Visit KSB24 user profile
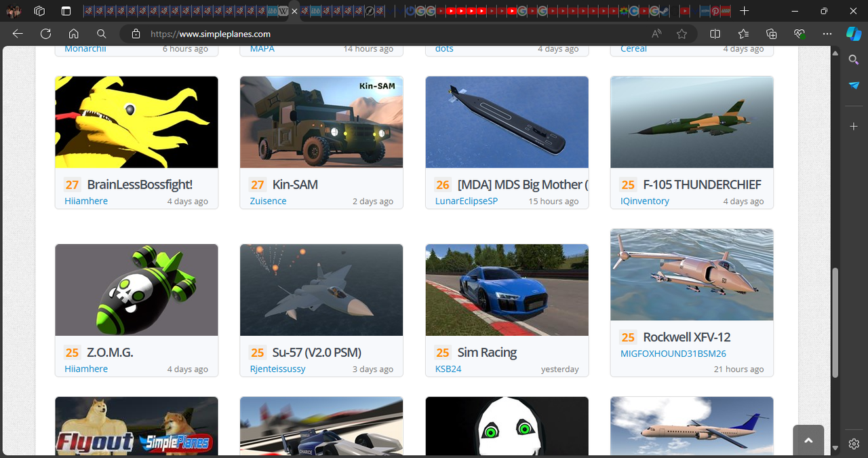The image size is (868, 458). pyautogui.click(x=448, y=368)
